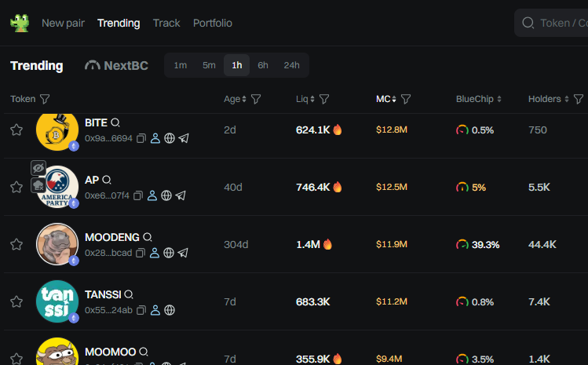
Task: Search BITE with magnifier icon
Action: tap(115, 122)
